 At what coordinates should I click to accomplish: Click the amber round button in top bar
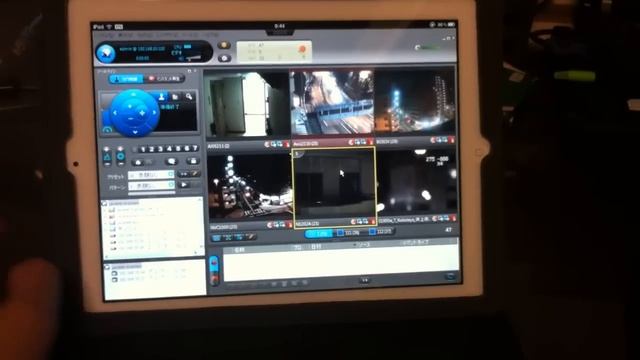[224, 45]
